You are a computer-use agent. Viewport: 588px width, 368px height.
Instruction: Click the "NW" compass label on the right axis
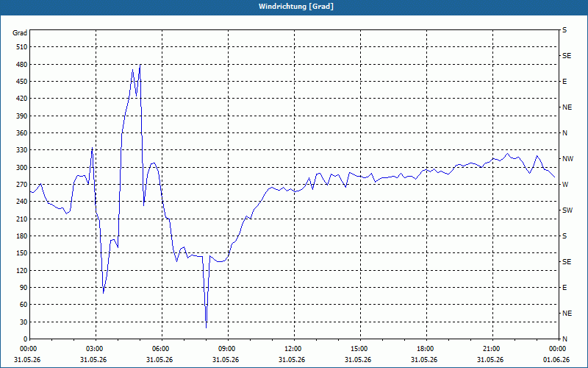[567, 159]
